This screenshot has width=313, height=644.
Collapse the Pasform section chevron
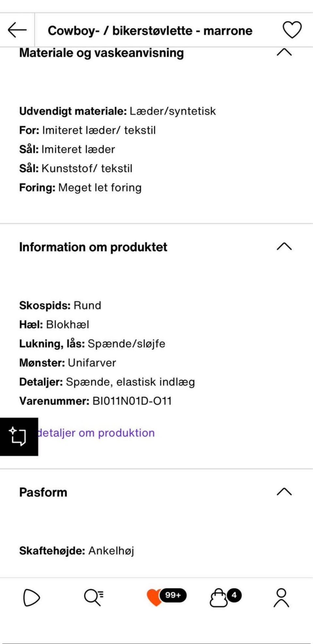[x=284, y=492]
